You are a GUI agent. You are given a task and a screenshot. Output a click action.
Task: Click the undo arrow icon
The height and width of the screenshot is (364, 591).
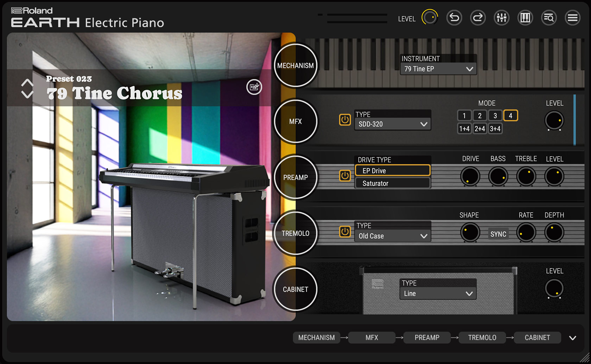click(x=454, y=18)
